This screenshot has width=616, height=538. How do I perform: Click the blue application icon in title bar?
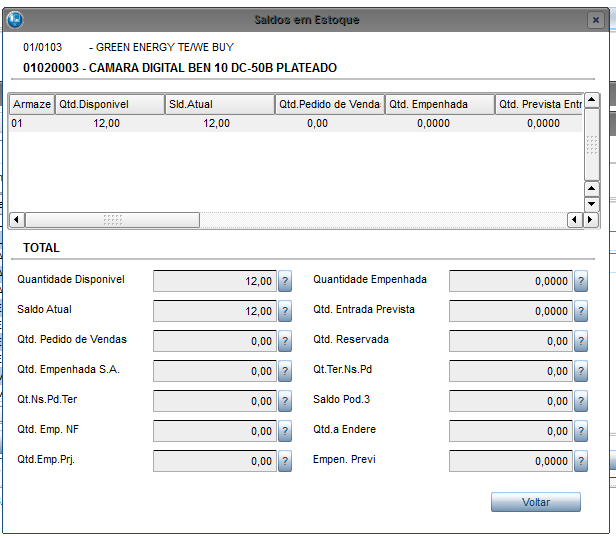(15, 20)
